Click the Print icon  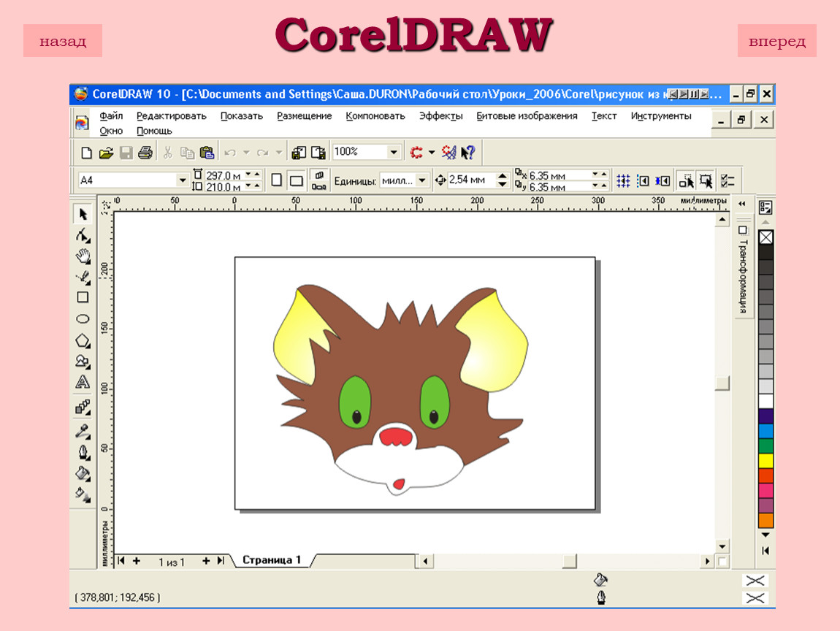pos(145,153)
